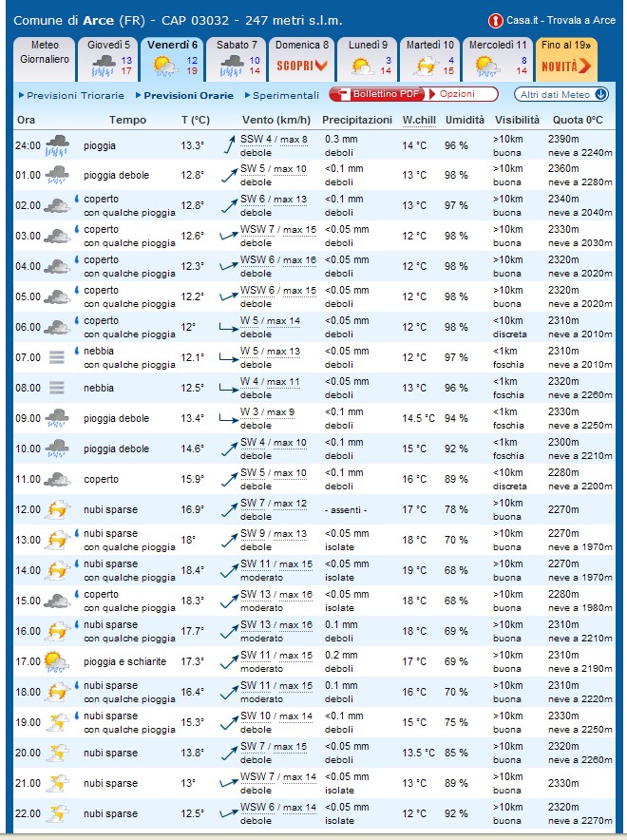Image resolution: width=627 pixels, height=840 pixels.
Task: Click the Comune di Arce page title
Action: pyautogui.click(x=178, y=21)
